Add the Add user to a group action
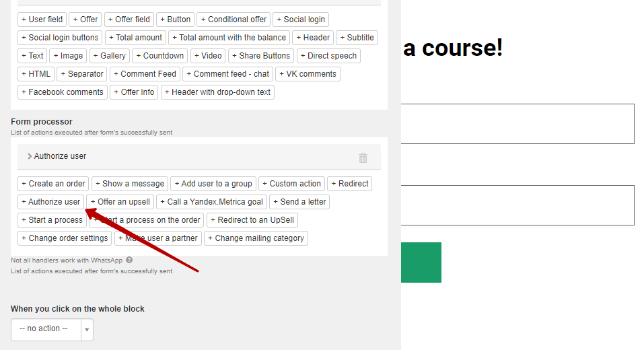This screenshot has width=644, height=350. [213, 184]
